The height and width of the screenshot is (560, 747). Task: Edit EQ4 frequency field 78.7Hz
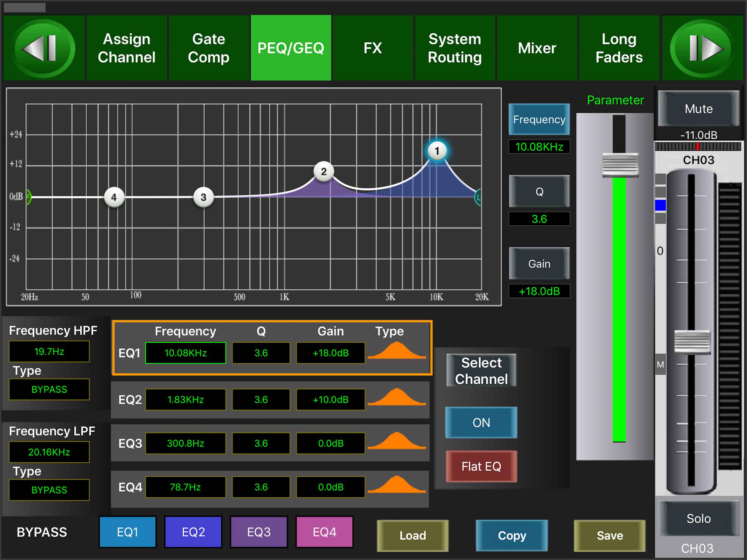tap(185, 487)
